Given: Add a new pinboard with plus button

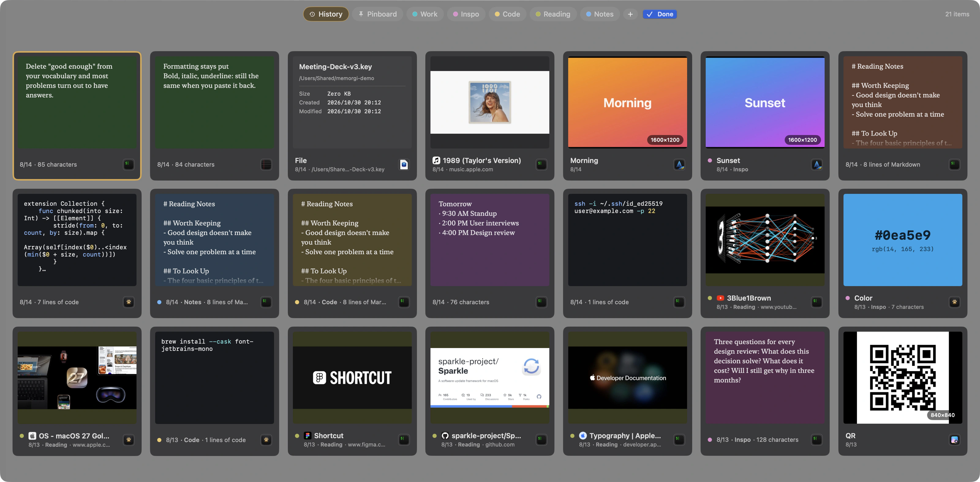Looking at the screenshot, I should [630, 14].
